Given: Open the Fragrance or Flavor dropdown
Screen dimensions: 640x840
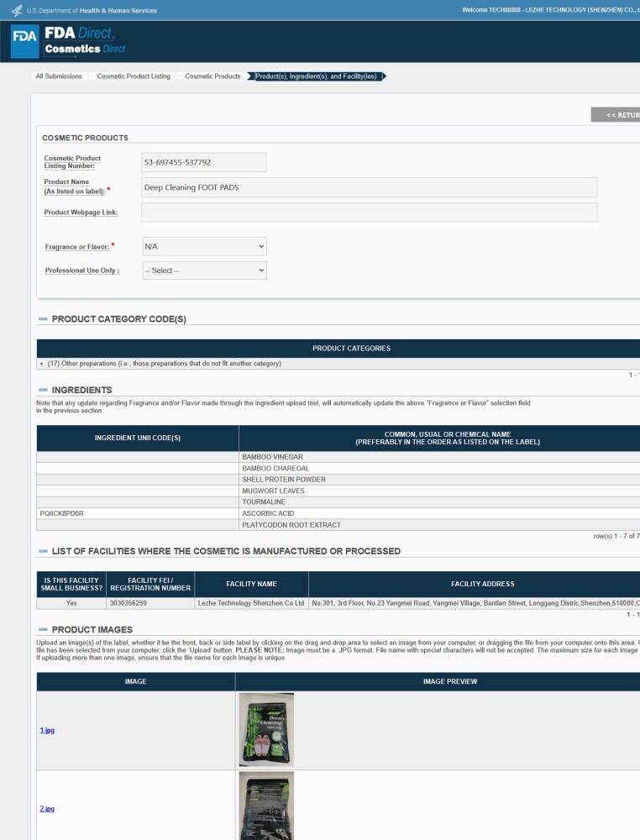Looking at the screenshot, I should (x=204, y=246).
